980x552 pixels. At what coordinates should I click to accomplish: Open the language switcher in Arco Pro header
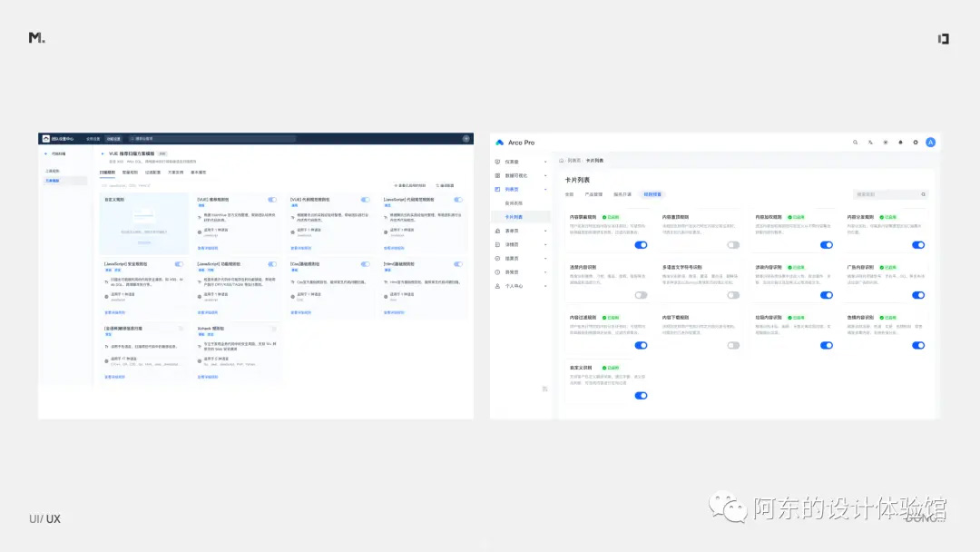click(x=870, y=143)
